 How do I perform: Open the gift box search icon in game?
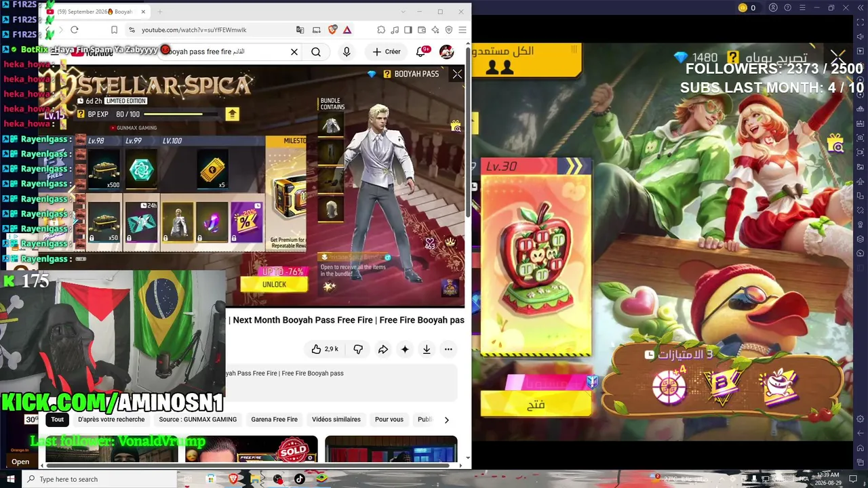tap(835, 142)
